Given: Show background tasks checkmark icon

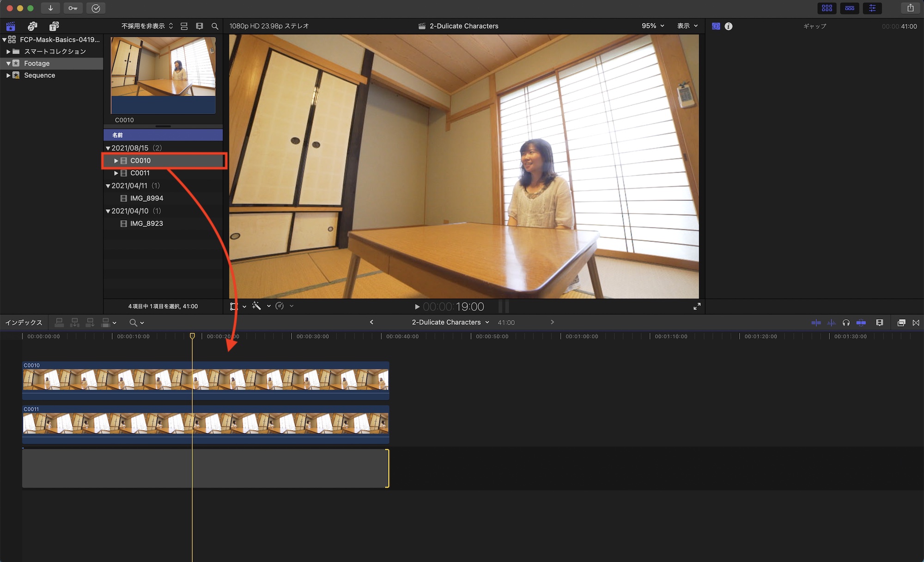Looking at the screenshot, I should pos(96,8).
